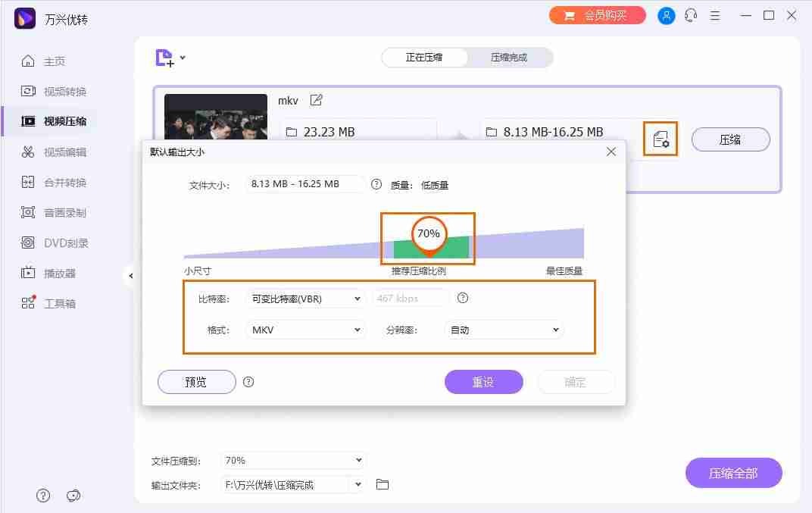Click the 会员购买 purchase button

coord(597,16)
